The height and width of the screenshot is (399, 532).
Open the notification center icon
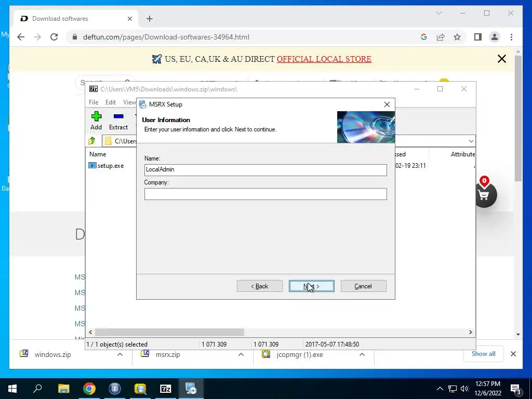(x=516, y=389)
